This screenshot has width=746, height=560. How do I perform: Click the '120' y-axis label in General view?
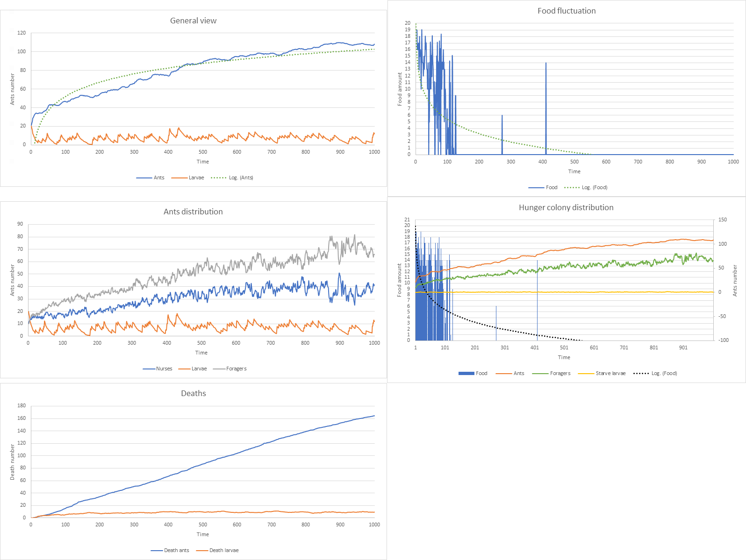click(22, 33)
